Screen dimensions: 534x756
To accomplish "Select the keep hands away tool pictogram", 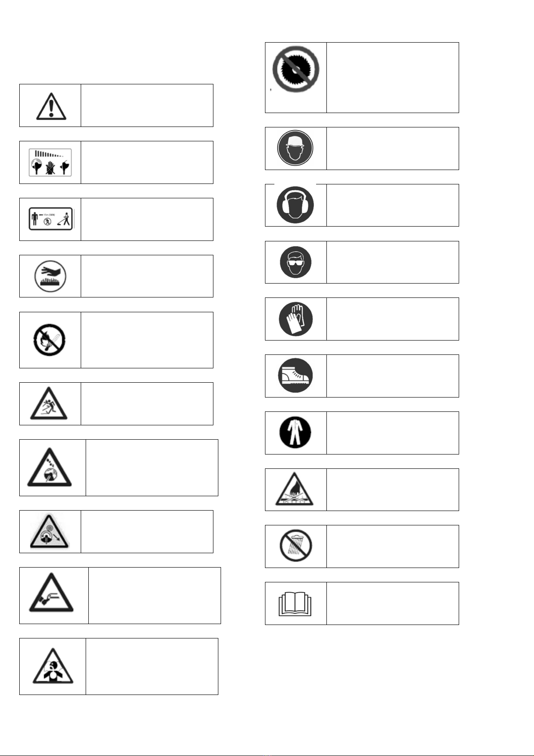I will (x=50, y=162).
